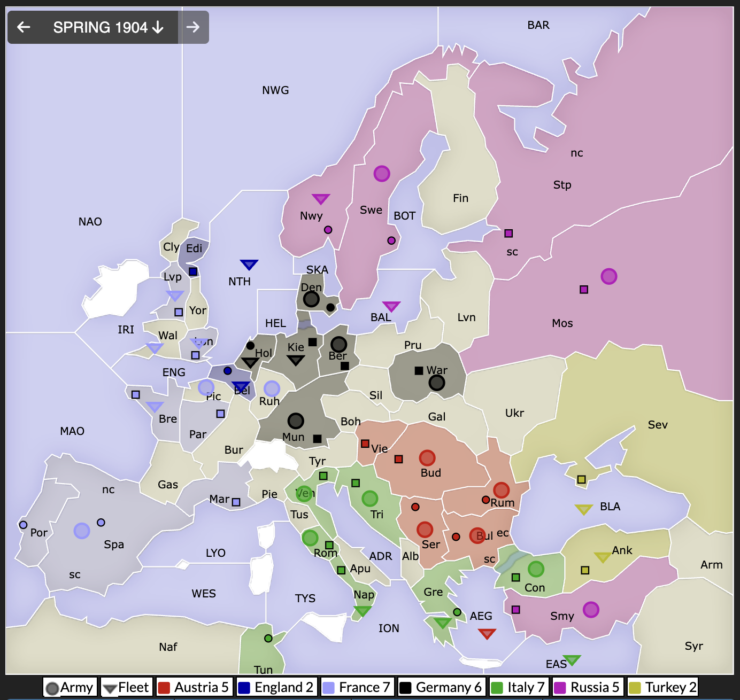Select the Italian fleet in Greece

(x=442, y=623)
